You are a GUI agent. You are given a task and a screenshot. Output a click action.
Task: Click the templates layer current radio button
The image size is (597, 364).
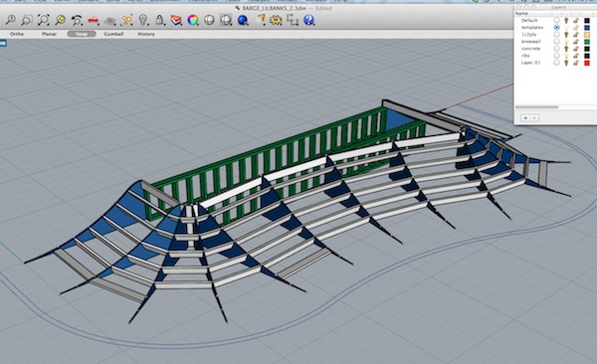point(556,28)
